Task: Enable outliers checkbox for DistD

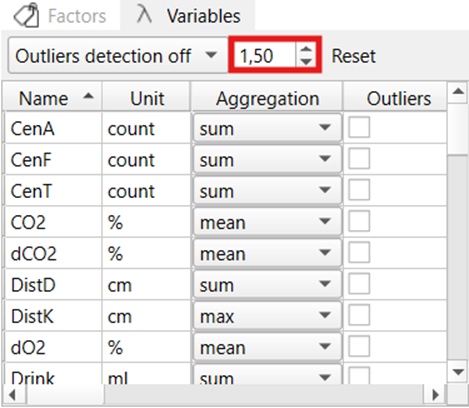Action: pyautogui.click(x=359, y=284)
